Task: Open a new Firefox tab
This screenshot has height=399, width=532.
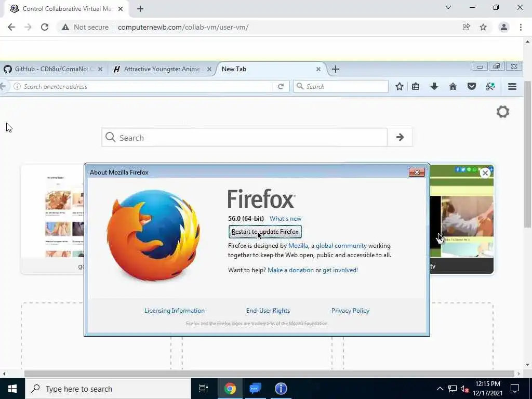Action: click(x=336, y=69)
